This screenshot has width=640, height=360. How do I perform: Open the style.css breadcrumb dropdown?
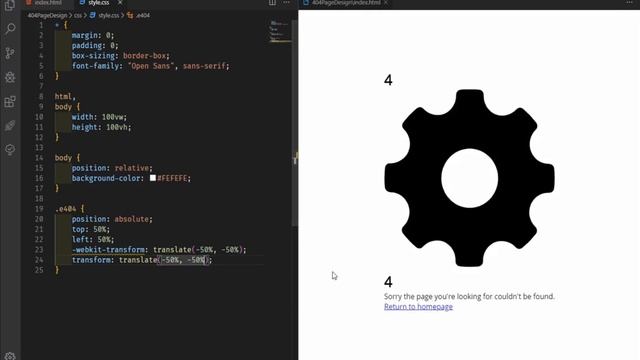[x=109, y=16]
